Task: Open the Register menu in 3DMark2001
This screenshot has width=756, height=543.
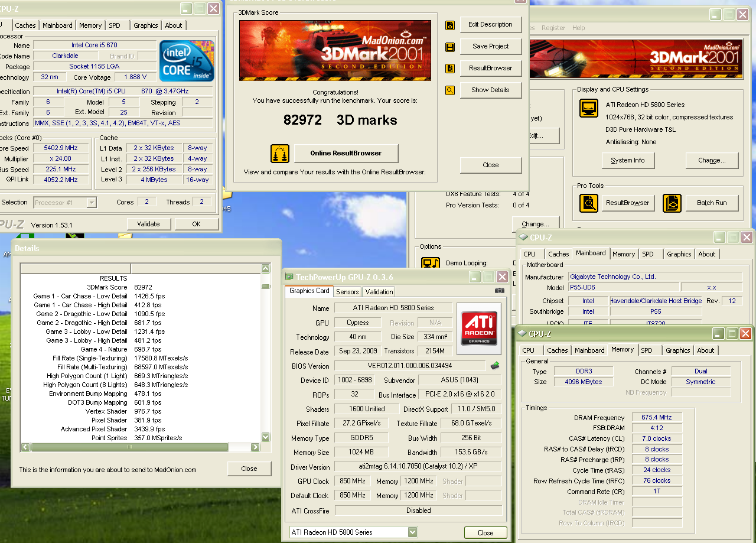Action: click(x=553, y=28)
